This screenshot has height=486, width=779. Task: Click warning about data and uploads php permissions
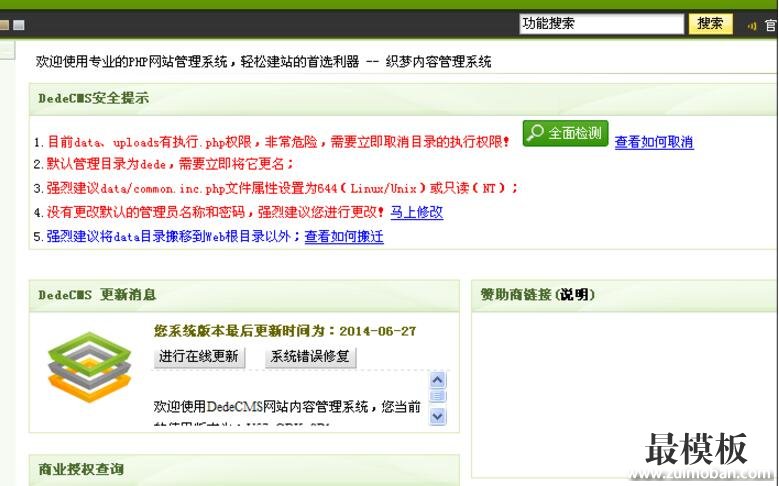pyautogui.click(x=278, y=142)
